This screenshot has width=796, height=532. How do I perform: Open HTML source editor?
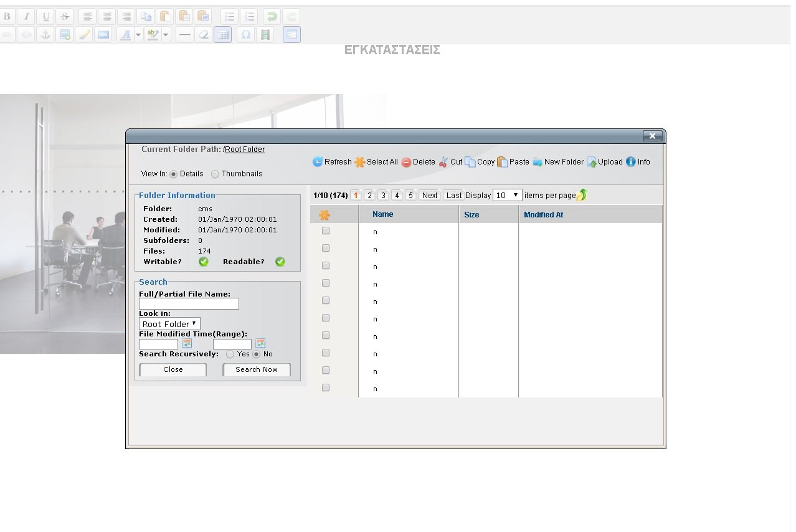click(x=103, y=35)
